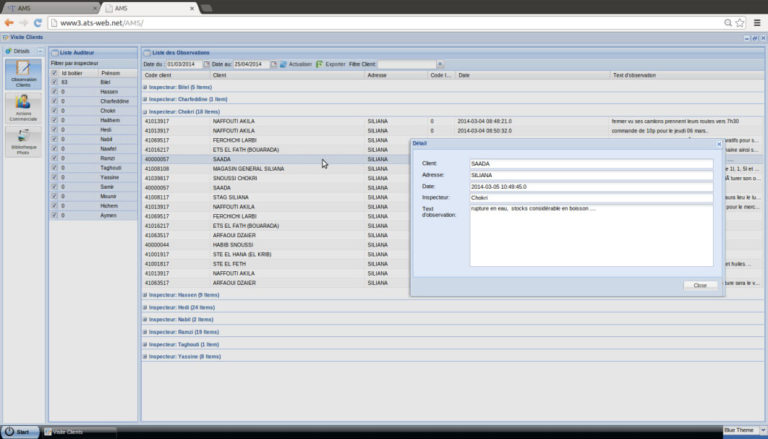This screenshot has width=768, height=439.
Task: Reload the page with browser refresh icon
Action: 37,22
